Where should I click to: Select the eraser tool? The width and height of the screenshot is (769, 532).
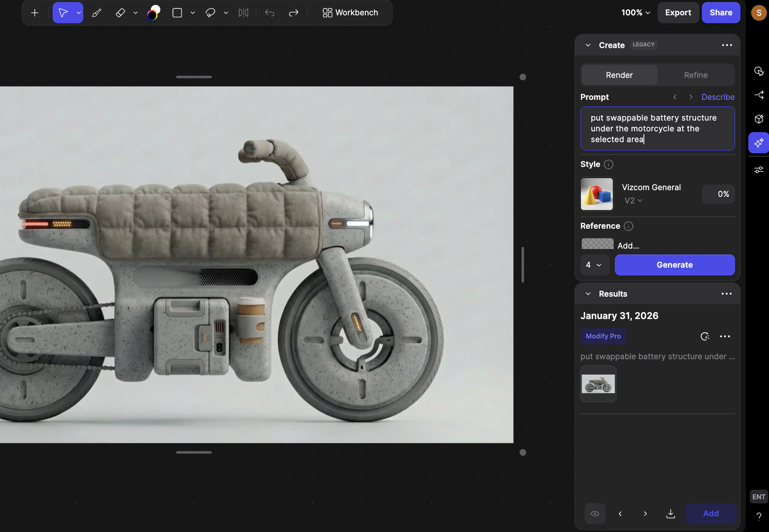pyautogui.click(x=120, y=13)
